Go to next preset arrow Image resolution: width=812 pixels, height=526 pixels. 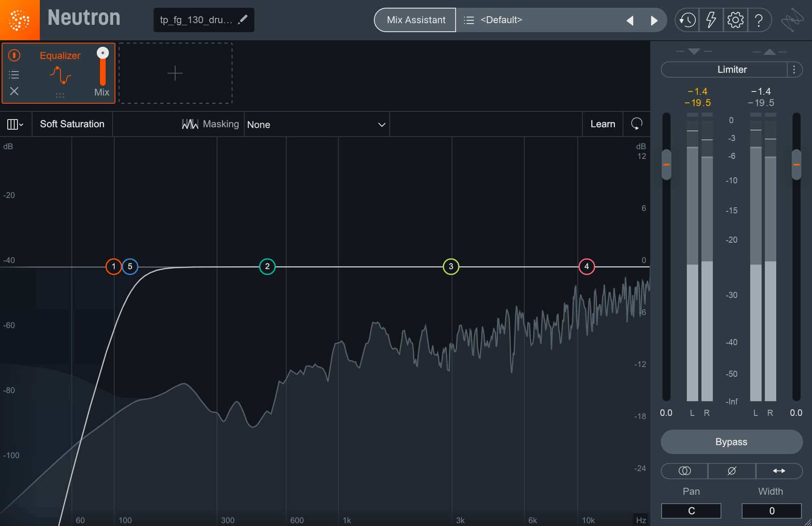[x=654, y=20]
